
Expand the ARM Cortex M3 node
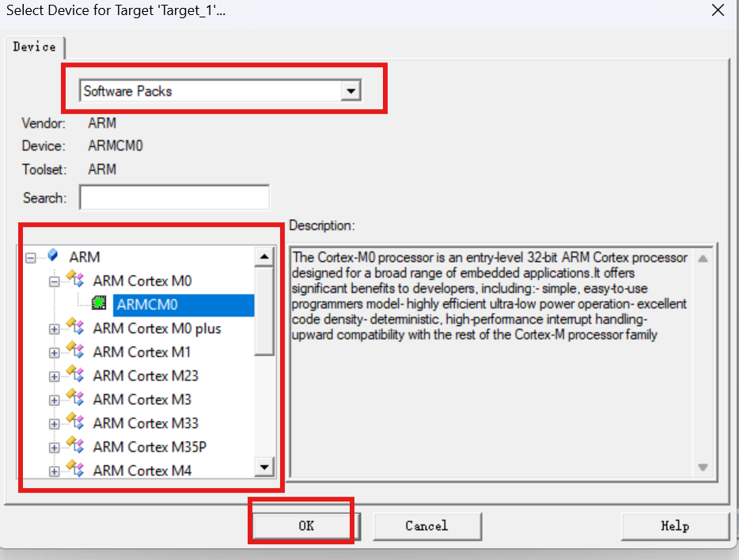point(55,400)
